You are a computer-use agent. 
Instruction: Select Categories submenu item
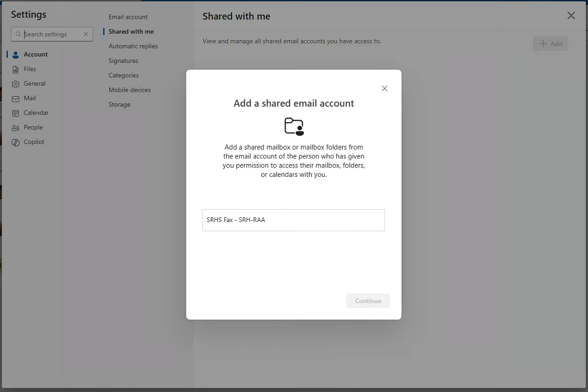coord(123,75)
